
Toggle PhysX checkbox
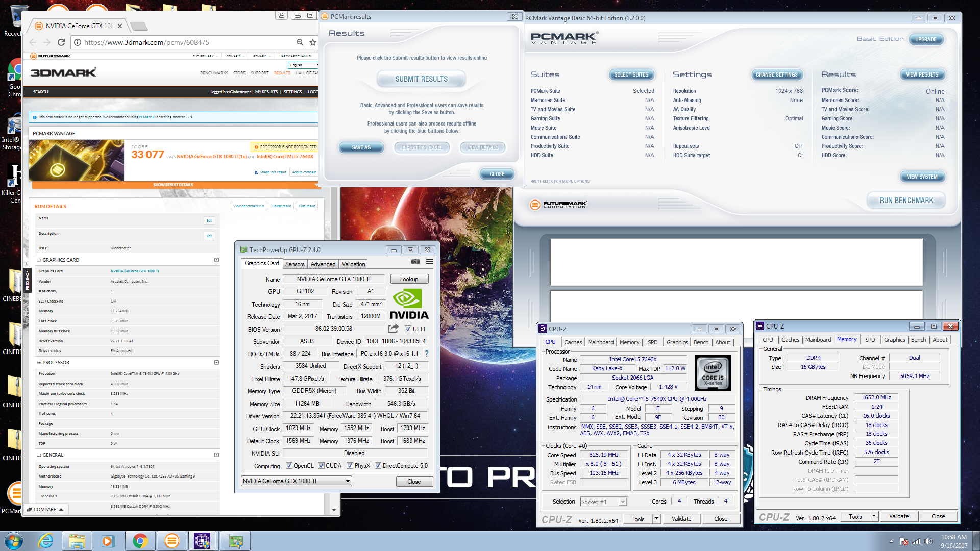tap(350, 466)
